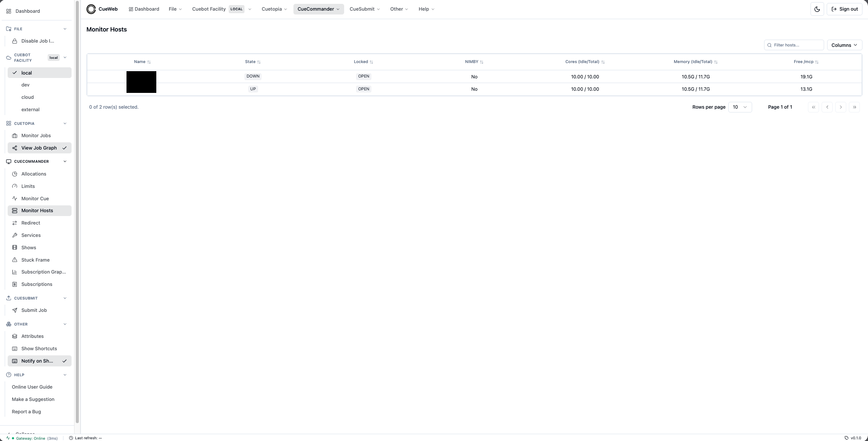Screen dimensions: 868x441
Task: Click the Subscriptions receipt icon
Action: tap(14, 284)
